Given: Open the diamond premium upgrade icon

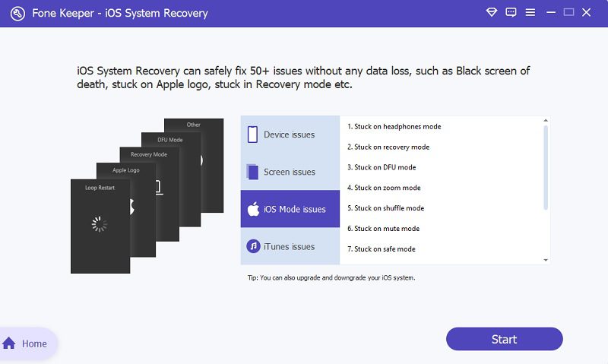Looking at the screenshot, I should [491, 12].
